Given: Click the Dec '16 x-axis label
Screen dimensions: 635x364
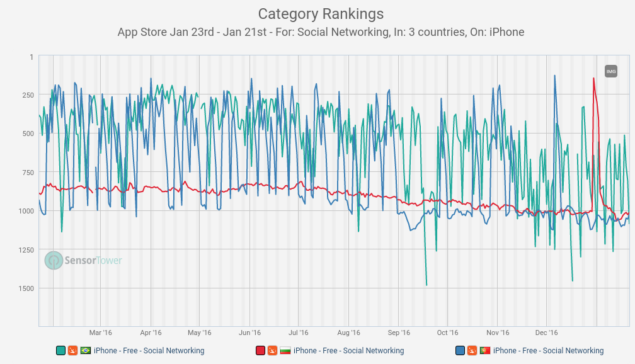Looking at the screenshot, I should 546,333.
